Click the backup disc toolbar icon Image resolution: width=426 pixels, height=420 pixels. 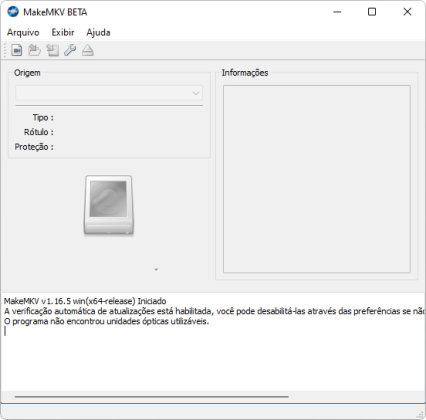[x=52, y=50]
